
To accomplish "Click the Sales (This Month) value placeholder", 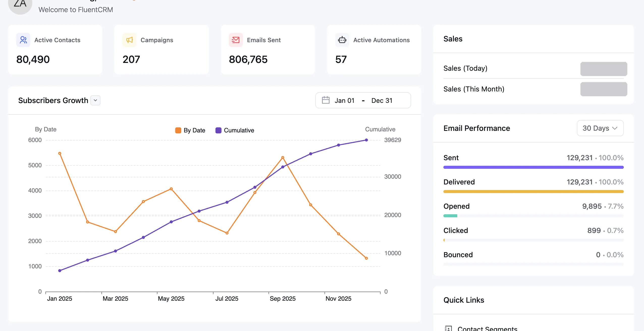I will pos(604,89).
